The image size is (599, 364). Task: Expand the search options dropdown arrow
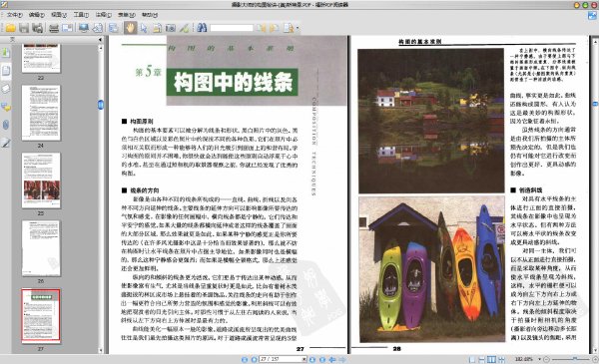point(298,28)
